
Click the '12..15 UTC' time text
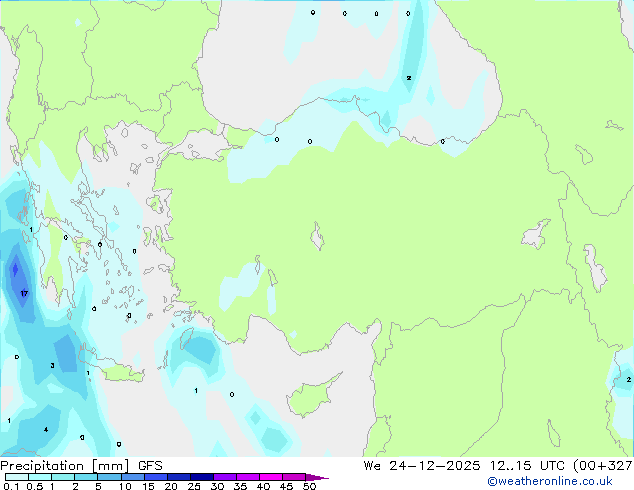coord(527,466)
